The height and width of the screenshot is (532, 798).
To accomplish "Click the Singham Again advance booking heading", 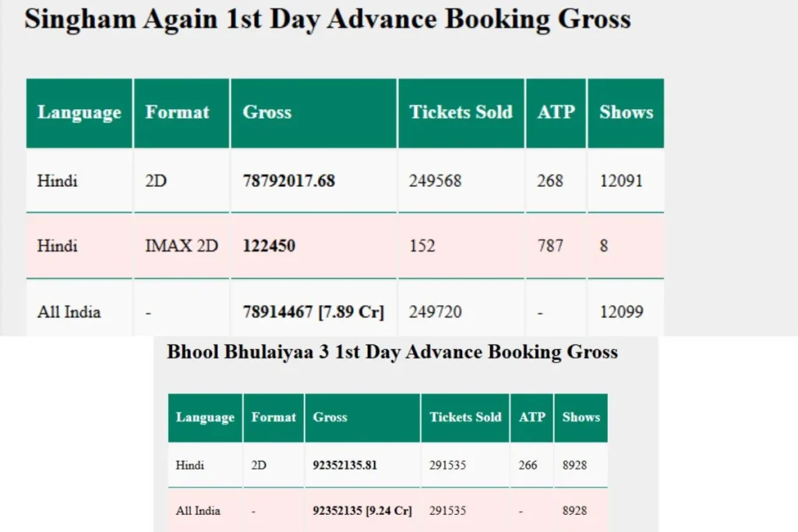I will point(328,19).
